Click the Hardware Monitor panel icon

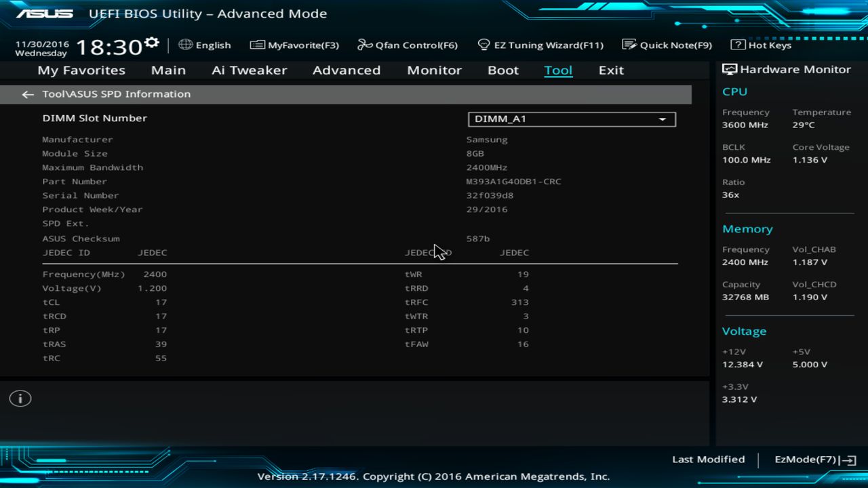click(x=728, y=68)
